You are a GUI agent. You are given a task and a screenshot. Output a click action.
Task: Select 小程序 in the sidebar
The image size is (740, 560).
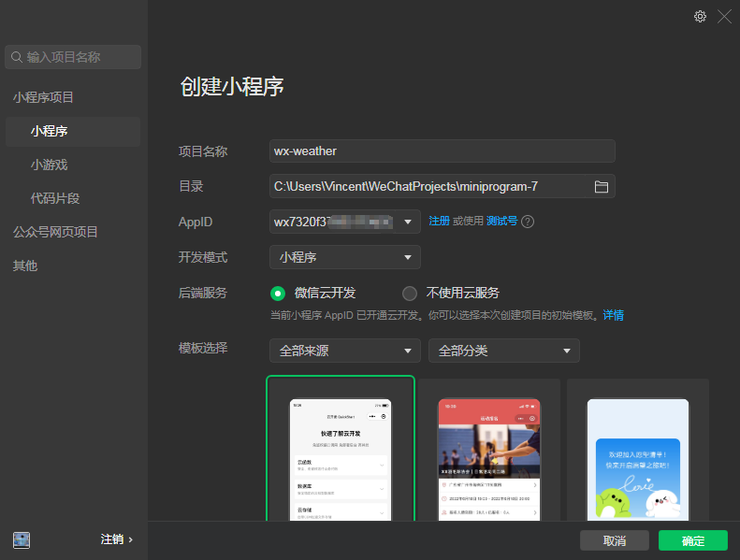[x=73, y=131]
